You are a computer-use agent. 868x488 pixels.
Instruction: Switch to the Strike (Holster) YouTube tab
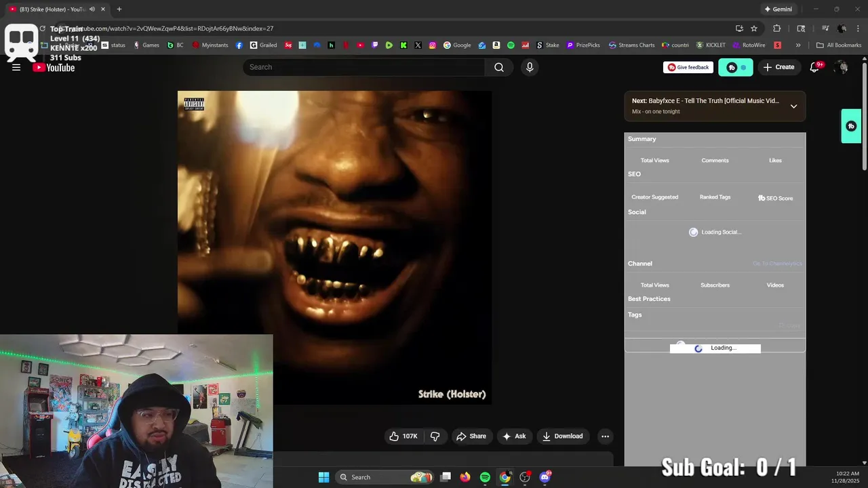pyautogui.click(x=54, y=9)
